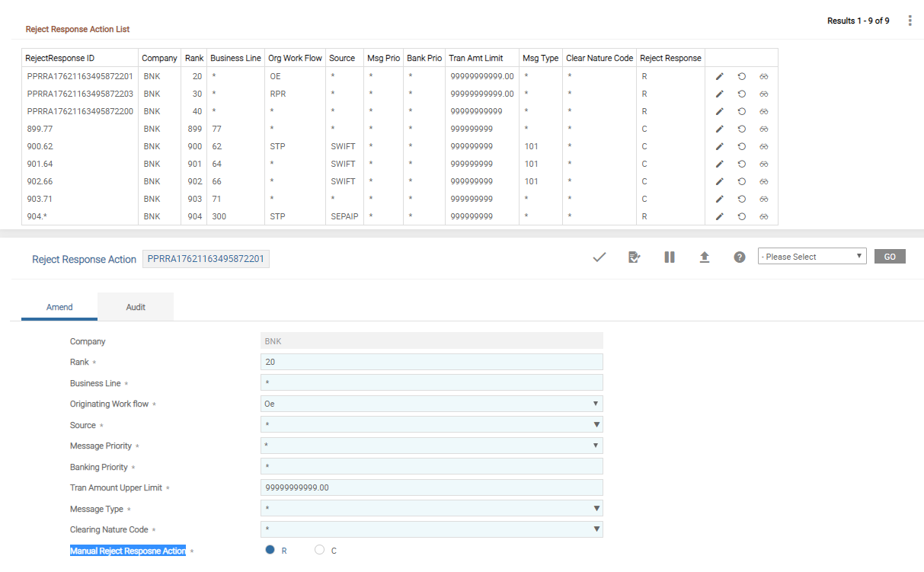924x572 pixels.
Task: Open the Originating Work flow dropdown
Action: 431,404
